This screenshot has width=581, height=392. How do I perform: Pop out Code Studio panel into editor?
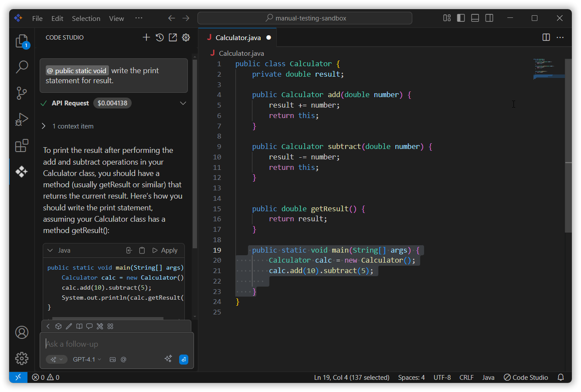coord(173,37)
